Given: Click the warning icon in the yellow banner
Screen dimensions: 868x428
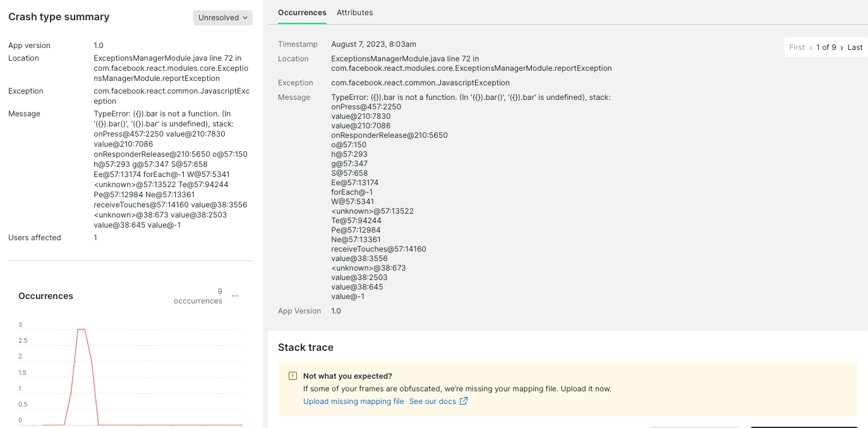Looking at the screenshot, I should click(292, 376).
